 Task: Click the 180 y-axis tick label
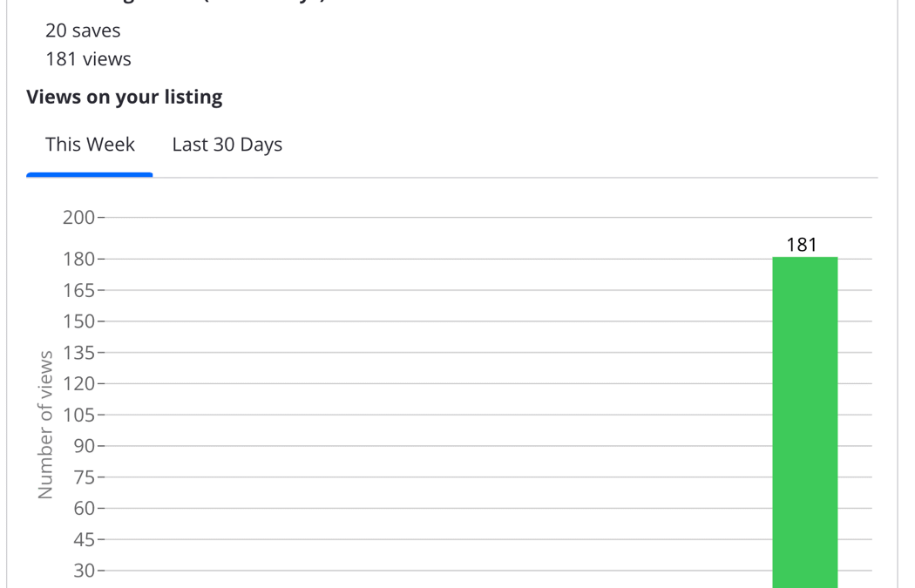tap(78, 259)
